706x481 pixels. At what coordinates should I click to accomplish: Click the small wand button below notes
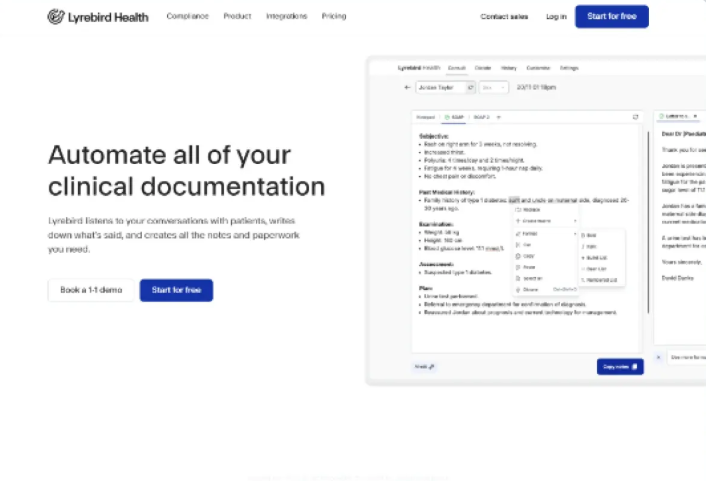424,367
